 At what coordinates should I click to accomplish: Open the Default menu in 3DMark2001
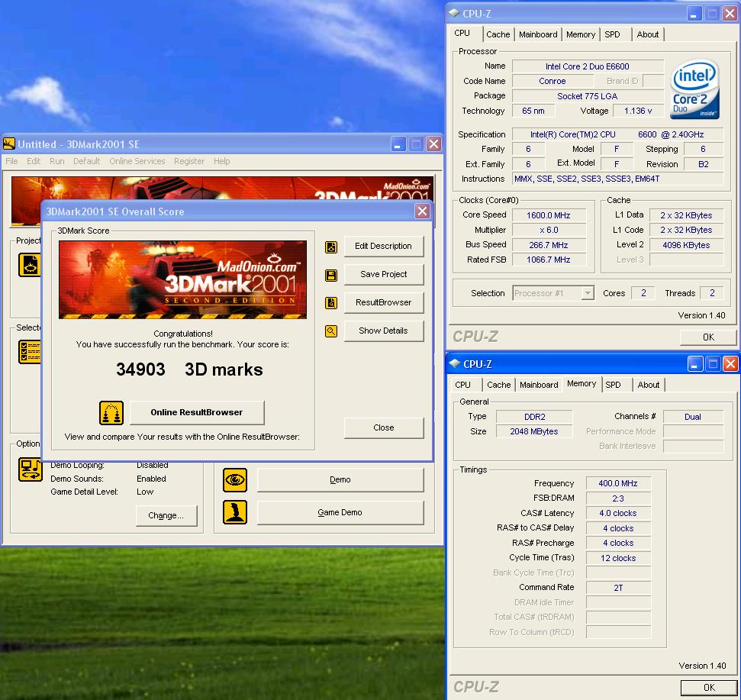[86, 161]
